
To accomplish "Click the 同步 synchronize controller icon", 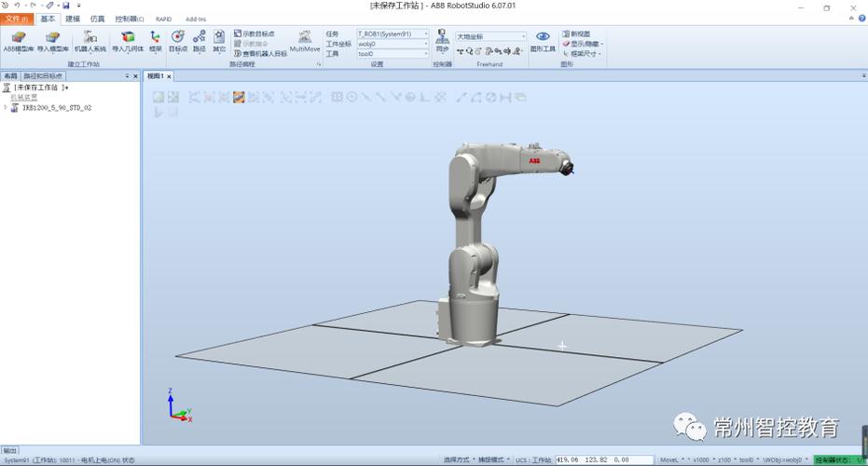I will pyautogui.click(x=442, y=42).
